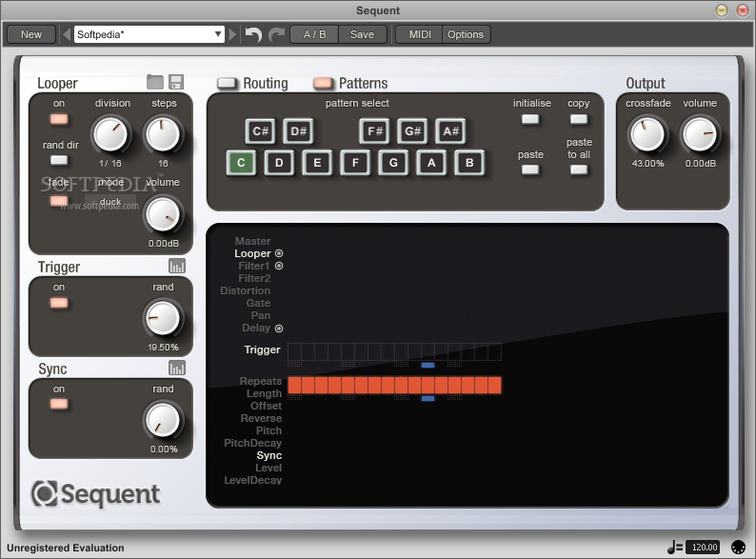Click the A / B button

pos(314,34)
